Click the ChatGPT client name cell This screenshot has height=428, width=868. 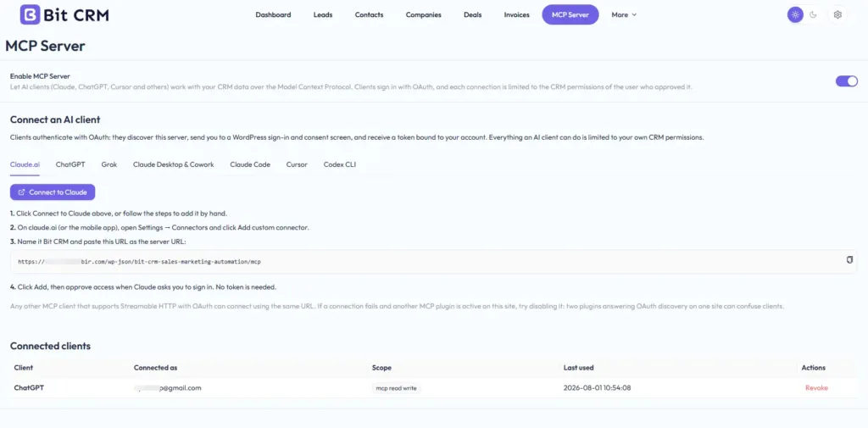[x=29, y=387]
